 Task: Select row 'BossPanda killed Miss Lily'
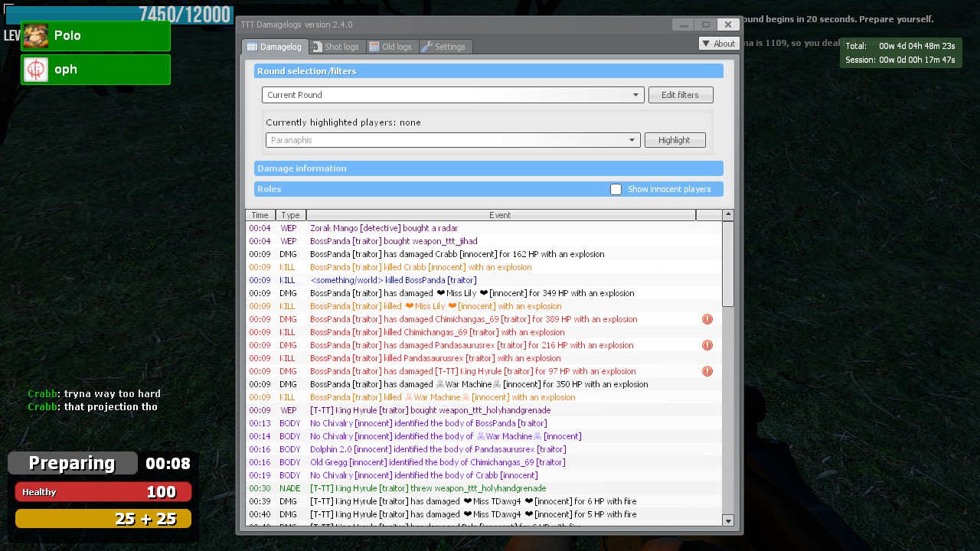click(x=483, y=306)
